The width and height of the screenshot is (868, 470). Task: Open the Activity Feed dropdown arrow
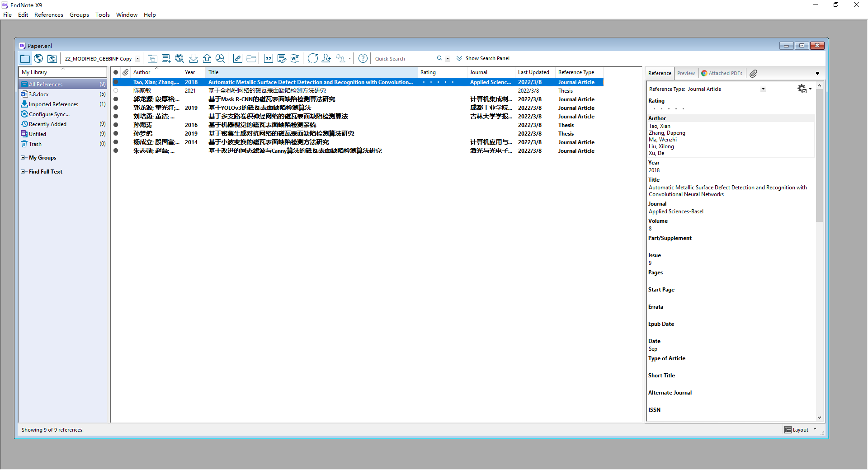point(349,59)
